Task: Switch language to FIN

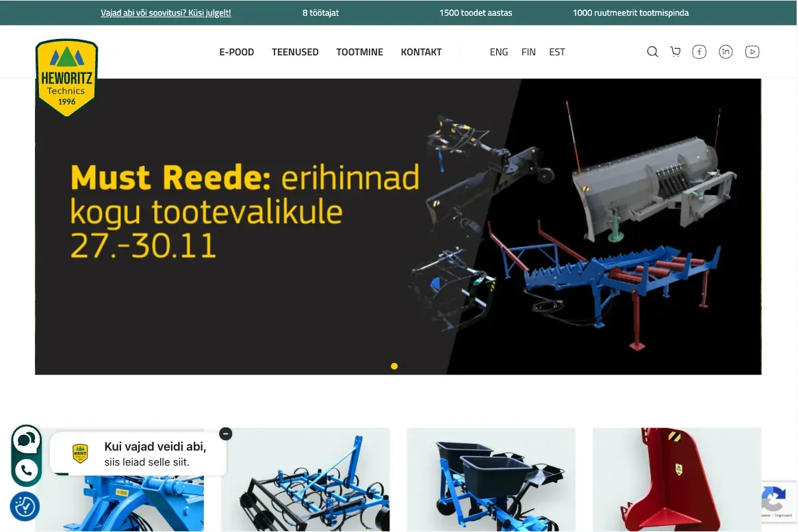Action: [528, 52]
